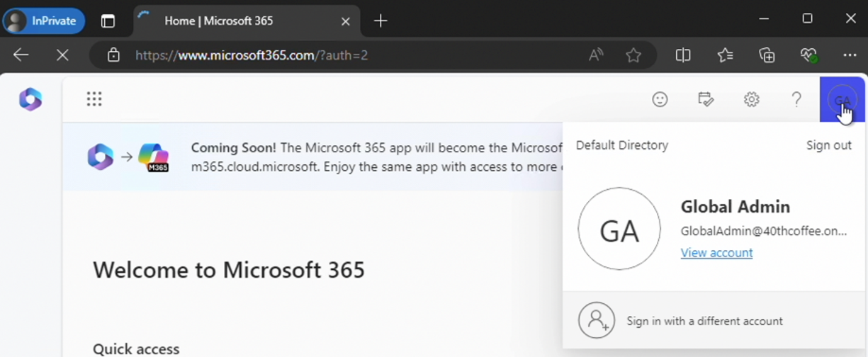Maximize the browser window
Viewport: 868px width, 357px height.
[807, 19]
